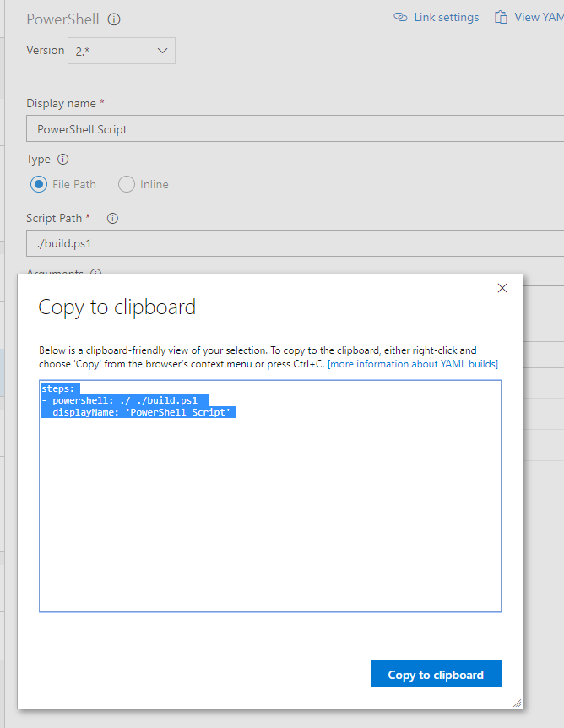
Task: Click the Link settings label
Action: [445, 17]
